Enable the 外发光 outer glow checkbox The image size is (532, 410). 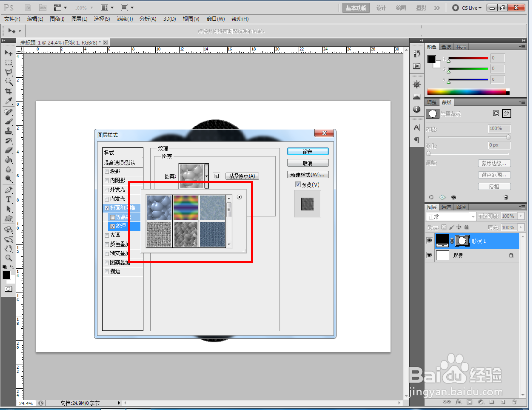[107, 190]
